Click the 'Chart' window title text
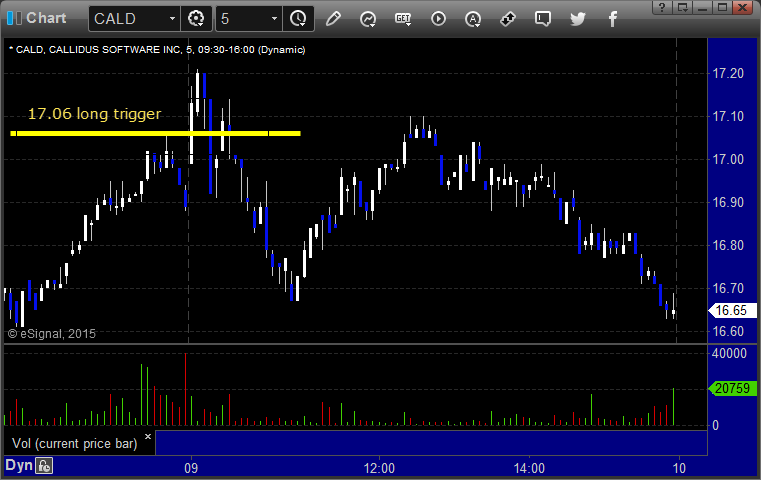Viewport: 761px width, 480px height. [46, 18]
